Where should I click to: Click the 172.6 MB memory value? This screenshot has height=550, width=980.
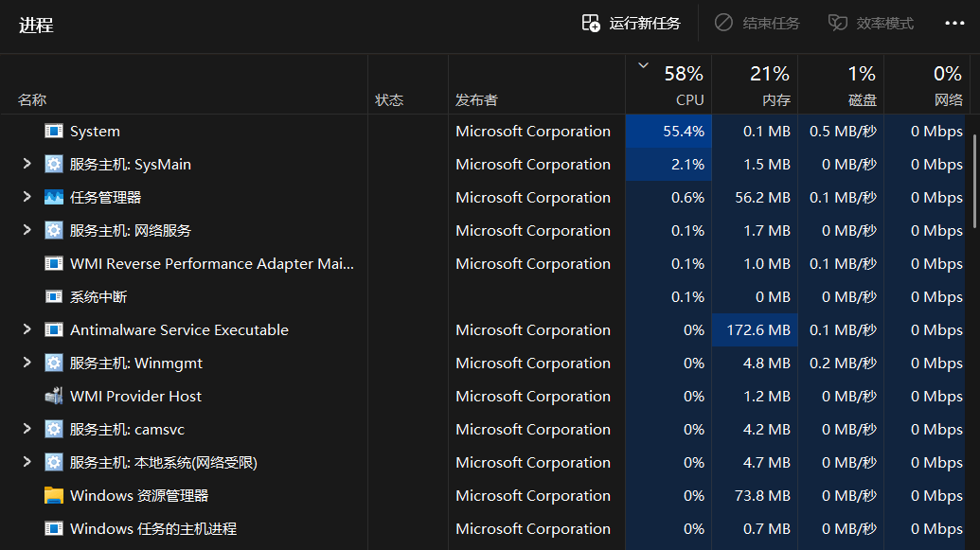[758, 330]
